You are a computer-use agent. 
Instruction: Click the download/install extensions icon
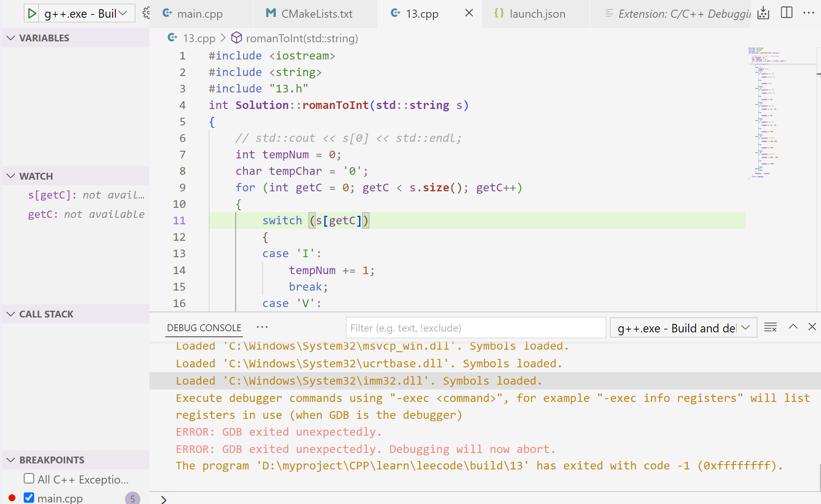tap(764, 13)
